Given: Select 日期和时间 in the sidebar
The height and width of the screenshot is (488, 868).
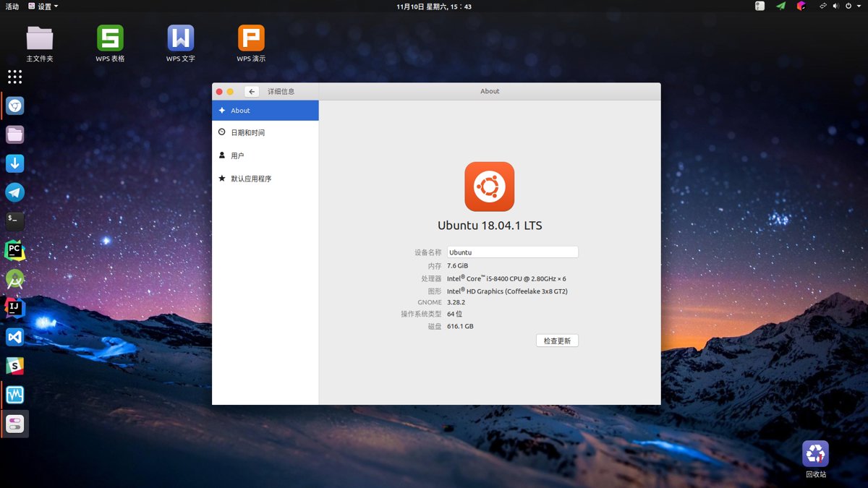Looking at the screenshot, I should (x=265, y=133).
